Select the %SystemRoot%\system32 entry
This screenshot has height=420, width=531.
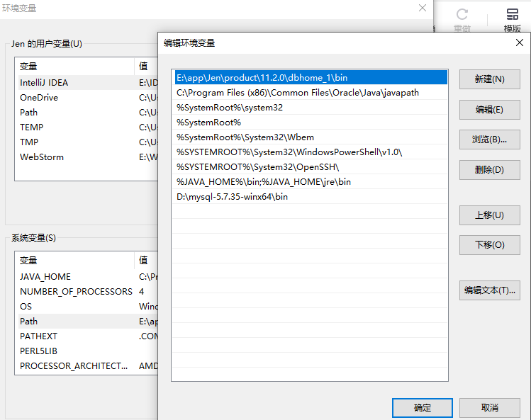(311, 107)
